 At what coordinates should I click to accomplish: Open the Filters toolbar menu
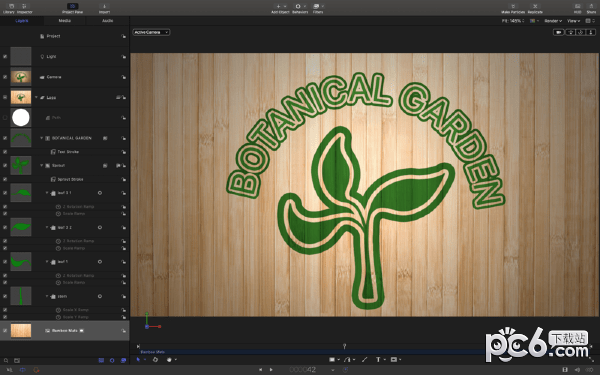point(318,8)
